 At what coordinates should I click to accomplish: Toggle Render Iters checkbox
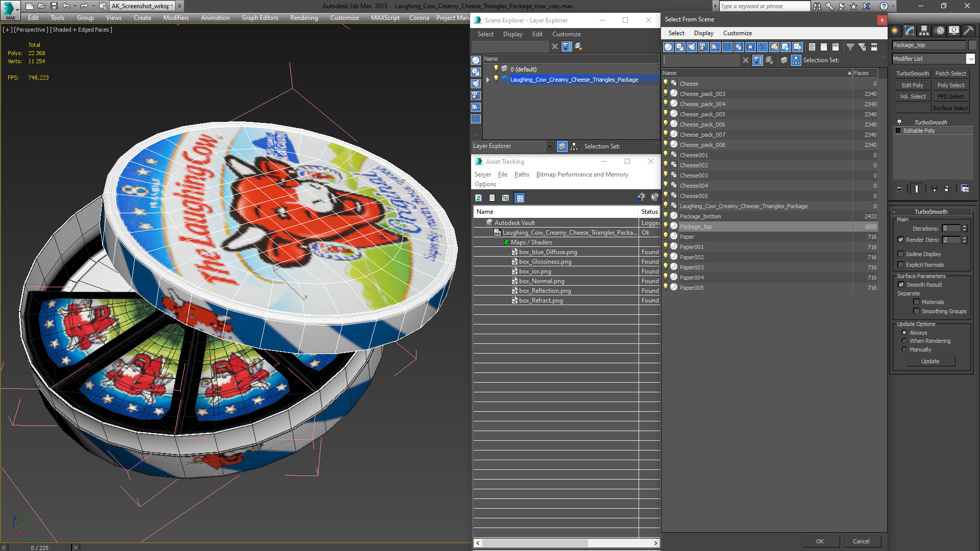tap(901, 240)
